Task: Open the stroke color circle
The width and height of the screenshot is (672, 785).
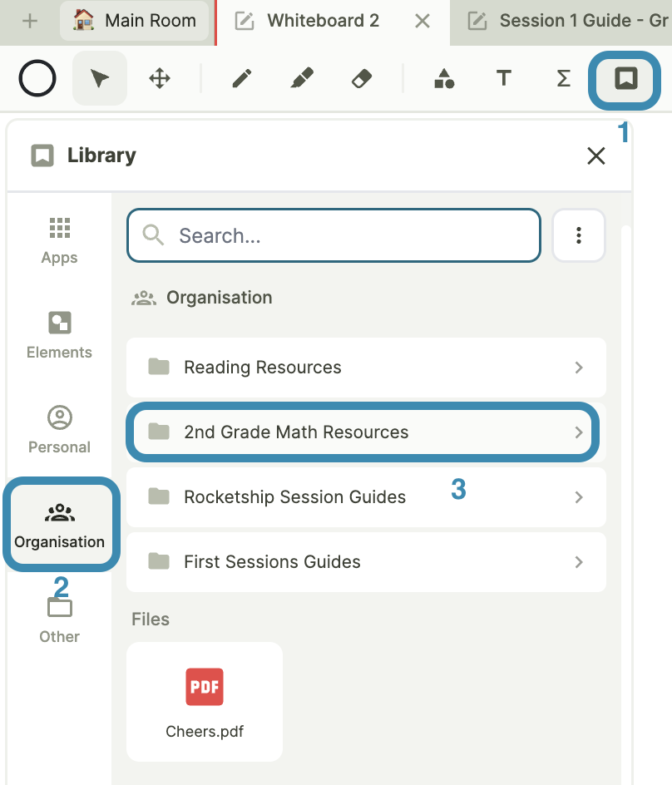Action: (37, 78)
